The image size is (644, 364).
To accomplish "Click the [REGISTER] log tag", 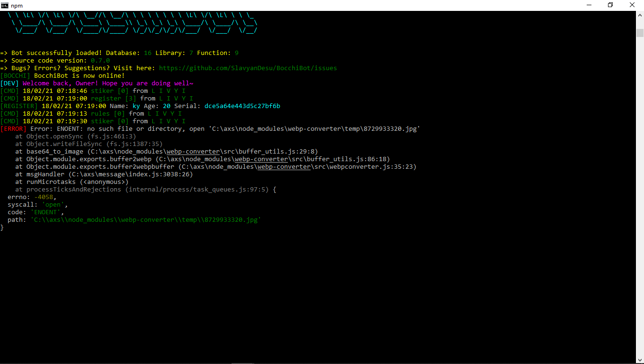I will click(x=19, y=106).
